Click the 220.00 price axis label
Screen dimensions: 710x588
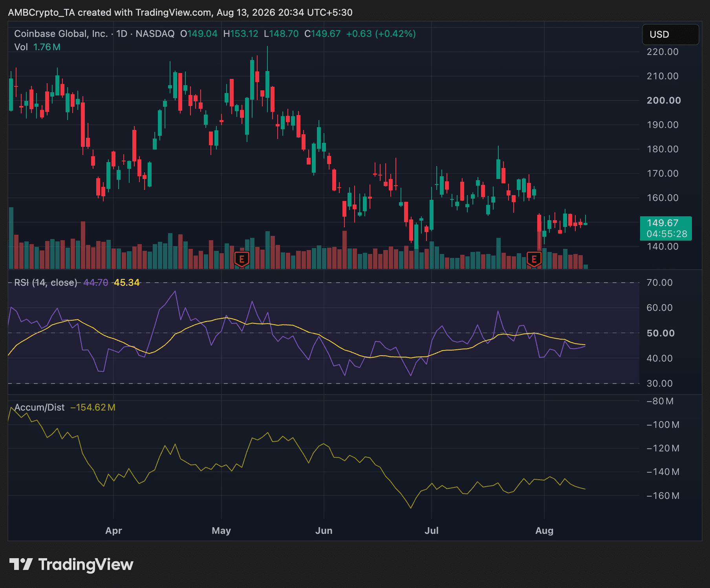pos(662,52)
